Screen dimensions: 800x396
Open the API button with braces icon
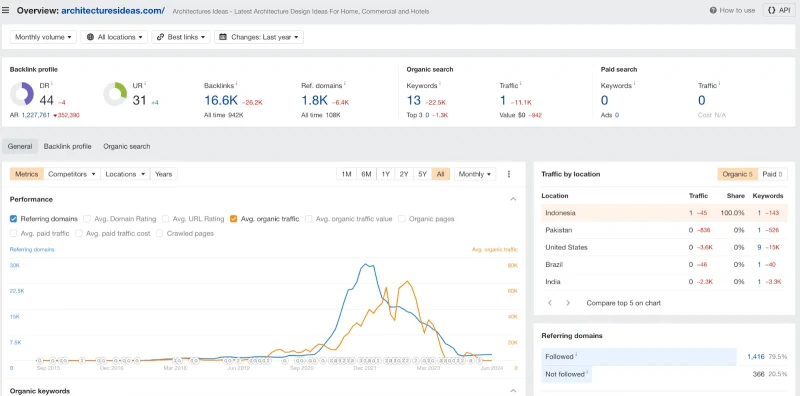(779, 10)
